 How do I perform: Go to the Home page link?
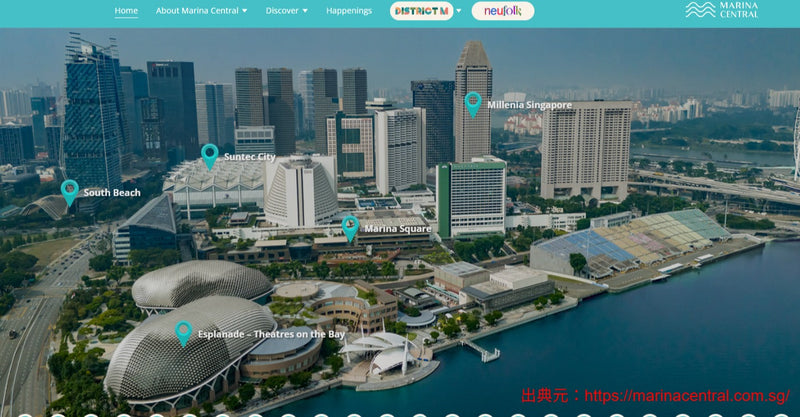point(126,11)
